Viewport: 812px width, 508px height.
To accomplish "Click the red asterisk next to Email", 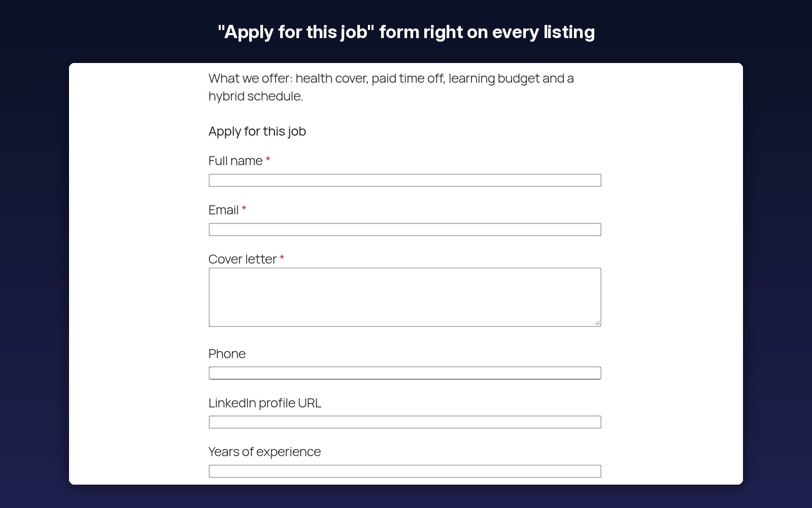I will point(244,209).
